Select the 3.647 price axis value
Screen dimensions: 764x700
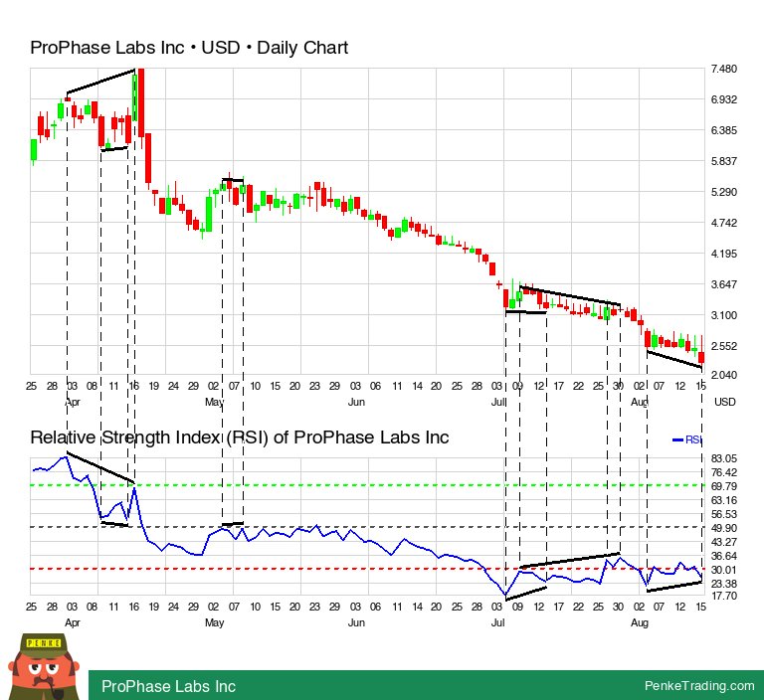pos(723,284)
